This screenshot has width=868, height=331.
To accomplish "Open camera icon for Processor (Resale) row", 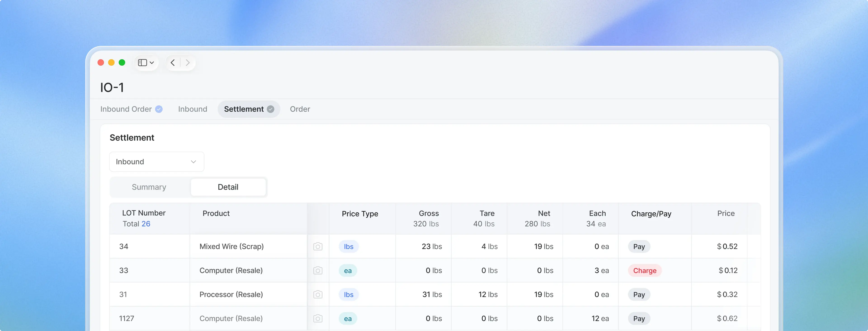I will (x=318, y=295).
